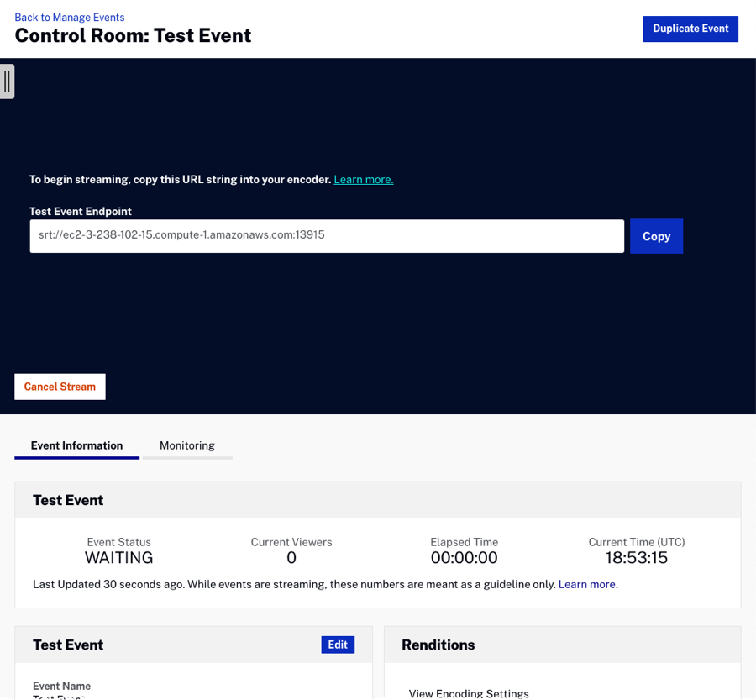
Task: Click the Elapsed Time value 00:00:00
Action: pyautogui.click(x=464, y=558)
